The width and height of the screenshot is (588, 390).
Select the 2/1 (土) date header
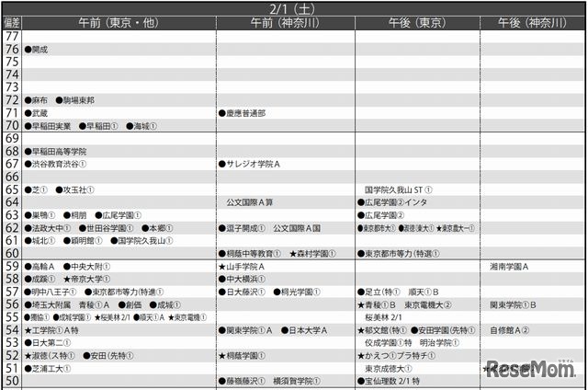tap(292, 9)
